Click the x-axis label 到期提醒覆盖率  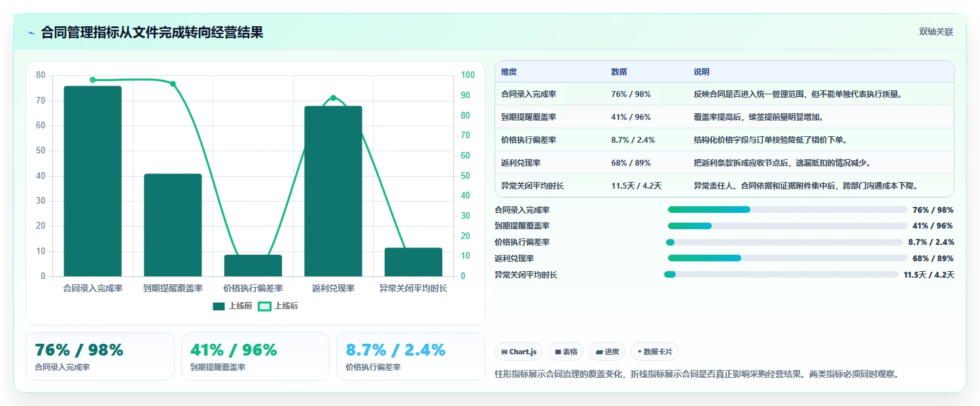click(173, 288)
